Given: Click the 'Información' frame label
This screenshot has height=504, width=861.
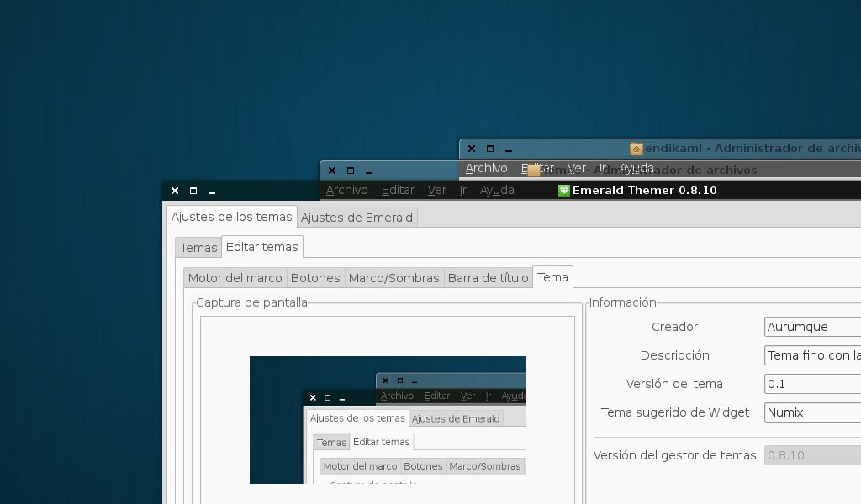Looking at the screenshot, I should [x=623, y=302].
